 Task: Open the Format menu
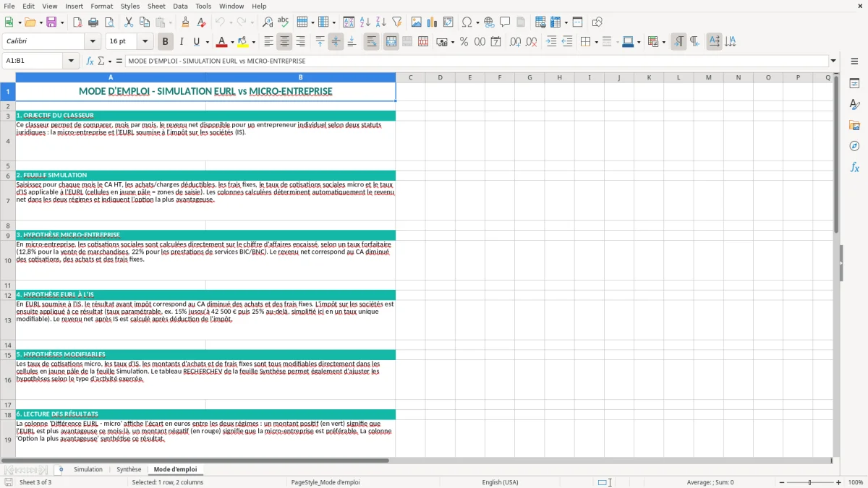click(101, 6)
